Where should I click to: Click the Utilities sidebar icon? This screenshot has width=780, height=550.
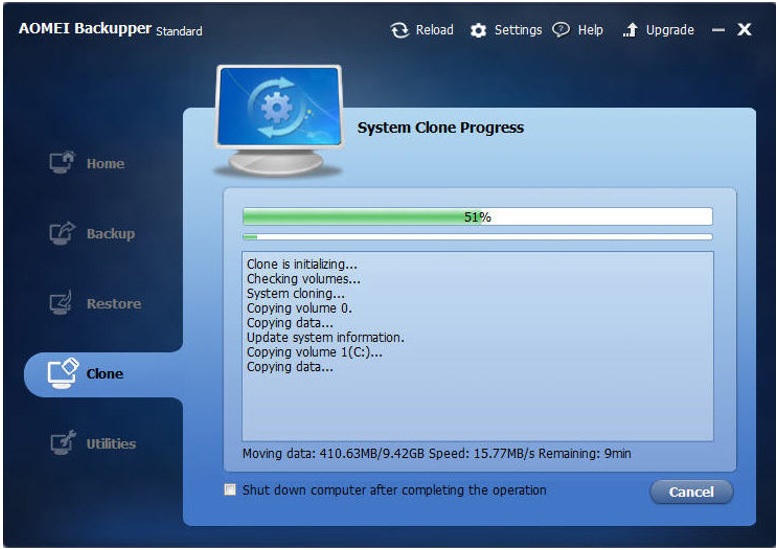click(x=63, y=443)
